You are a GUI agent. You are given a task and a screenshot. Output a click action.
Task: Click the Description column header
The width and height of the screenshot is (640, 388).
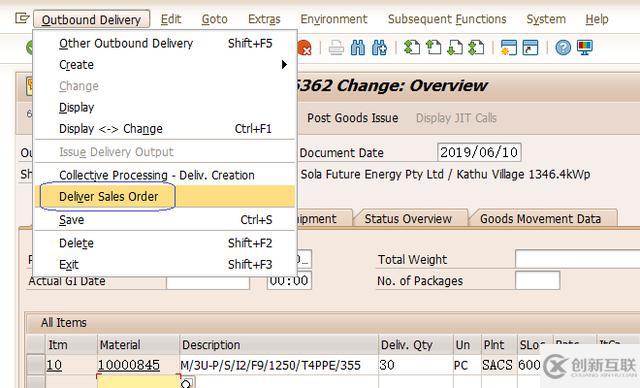coord(279,345)
